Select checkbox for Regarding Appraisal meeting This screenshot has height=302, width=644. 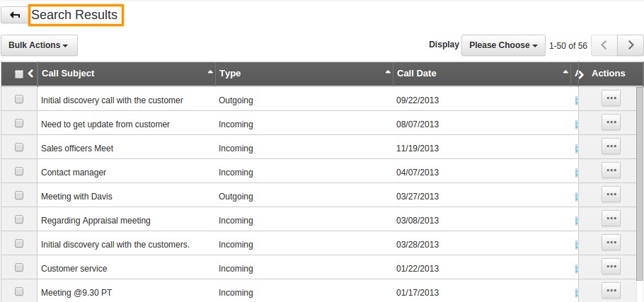19,219
